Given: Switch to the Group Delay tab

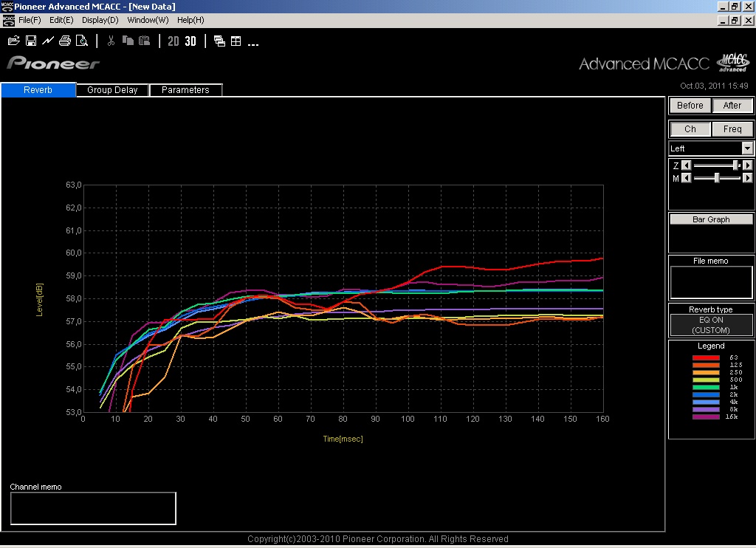Looking at the screenshot, I should (112, 90).
